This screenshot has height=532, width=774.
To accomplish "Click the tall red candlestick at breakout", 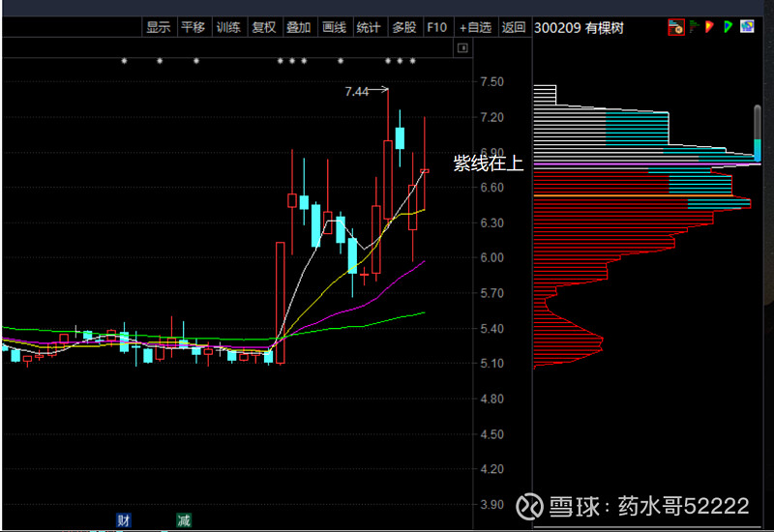I will [x=281, y=303].
